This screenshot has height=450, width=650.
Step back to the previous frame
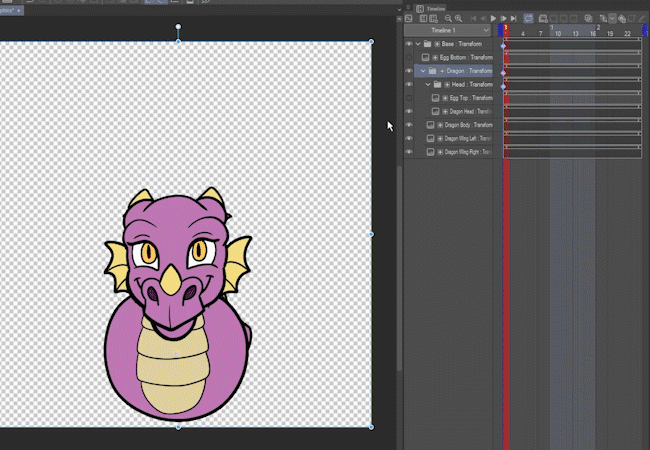coord(483,18)
